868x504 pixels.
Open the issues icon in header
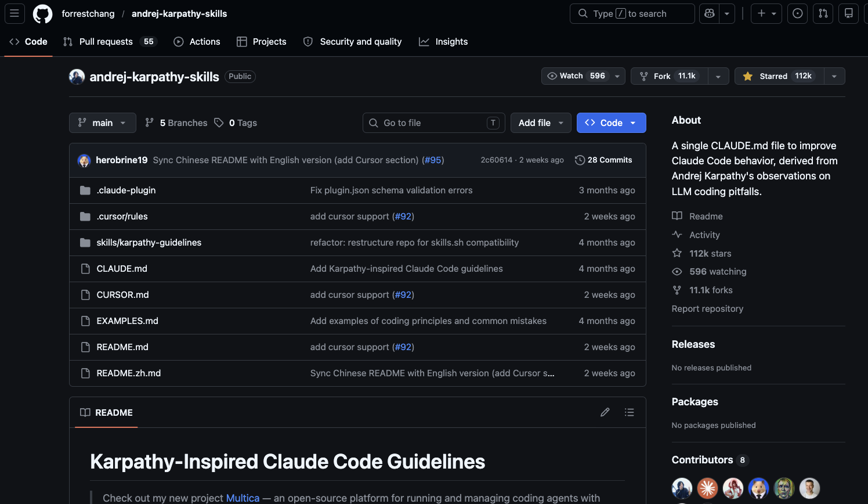pyautogui.click(x=798, y=13)
